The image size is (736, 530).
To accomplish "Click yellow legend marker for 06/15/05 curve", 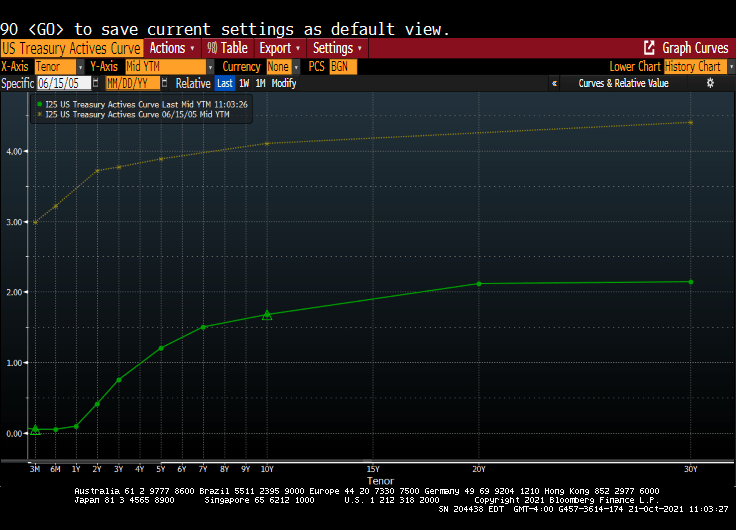I will [x=39, y=115].
